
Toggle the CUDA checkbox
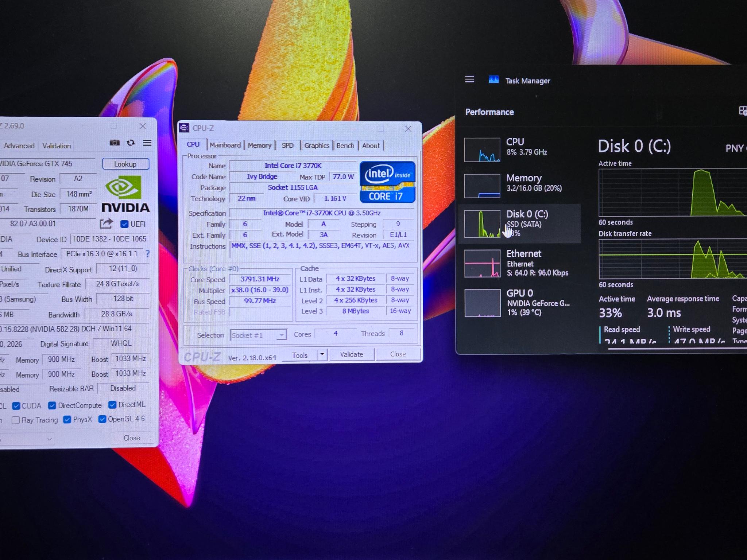(16, 406)
